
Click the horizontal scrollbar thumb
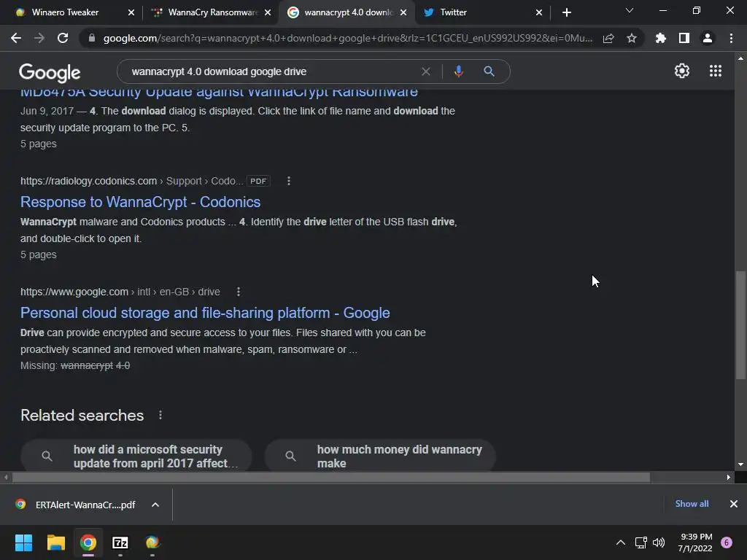(x=331, y=477)
